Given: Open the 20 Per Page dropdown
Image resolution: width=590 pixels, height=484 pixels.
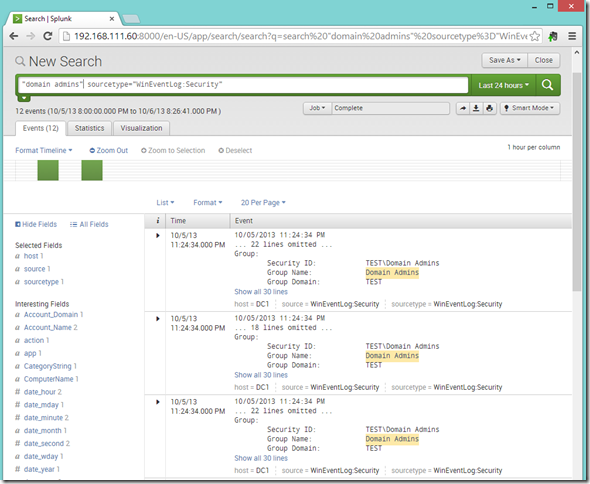Looking at the screenshot, I should (263, 203).
